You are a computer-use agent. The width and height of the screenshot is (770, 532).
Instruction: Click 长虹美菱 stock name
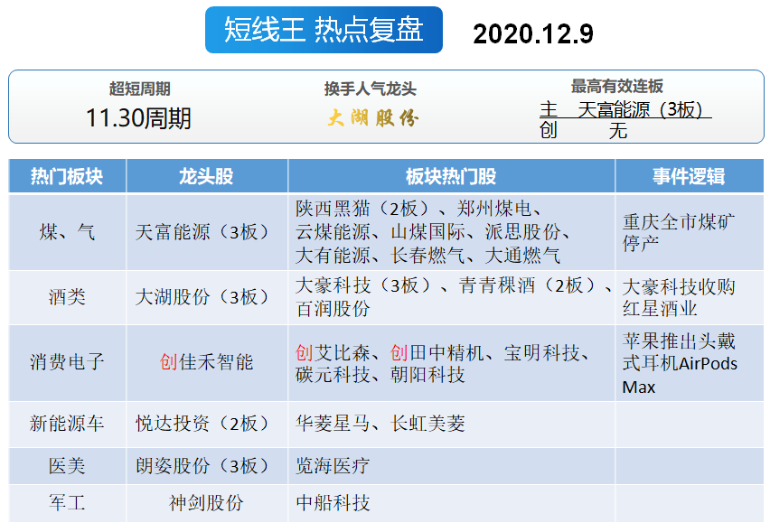click(427, 424)
